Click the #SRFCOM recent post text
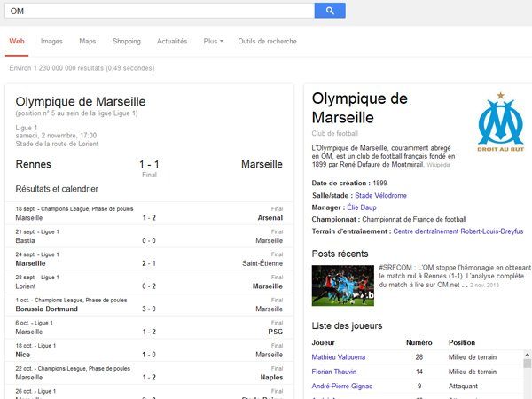This screenshot has width=532, height=399. pos(455,276)
